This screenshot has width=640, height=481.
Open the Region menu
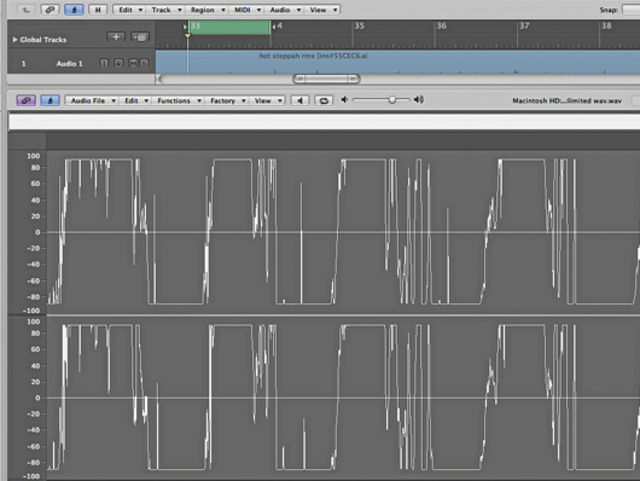point(207,9)
